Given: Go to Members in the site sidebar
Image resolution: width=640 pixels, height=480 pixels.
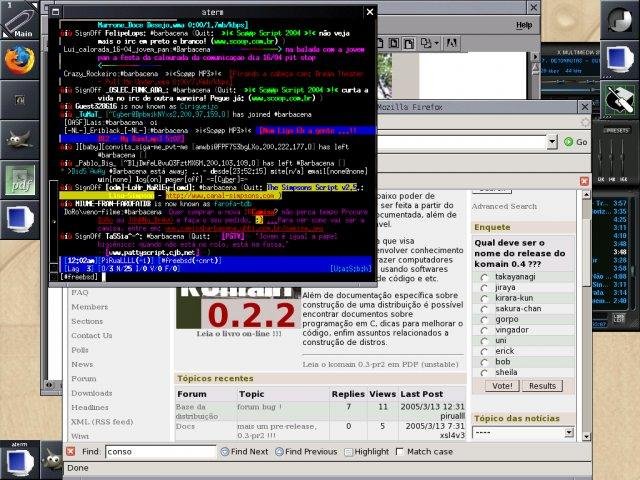Looking at the screenshot, I should (89, 307).
